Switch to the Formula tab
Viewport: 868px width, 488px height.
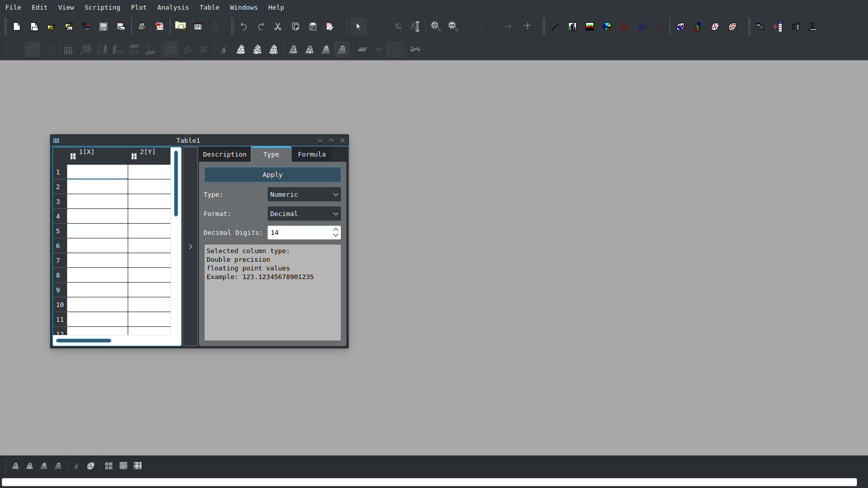(311, 154)
